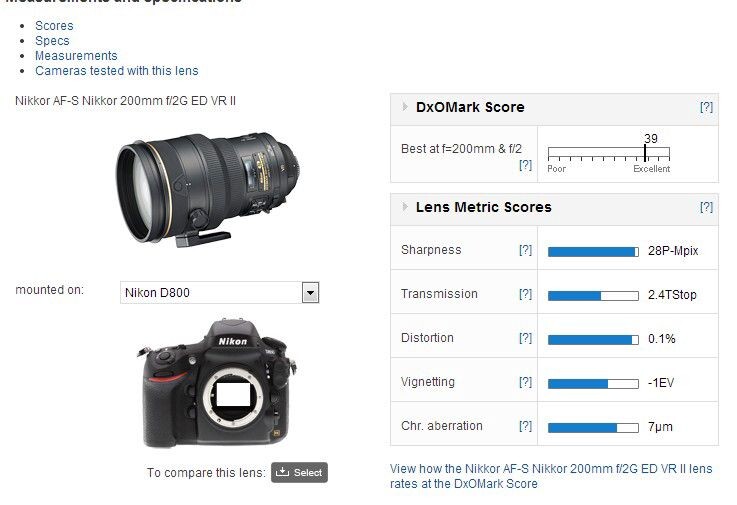Click the -1EV vignetting value
Image resolution: width=737 pixels, height=505 pixels.
coord(661,383)
